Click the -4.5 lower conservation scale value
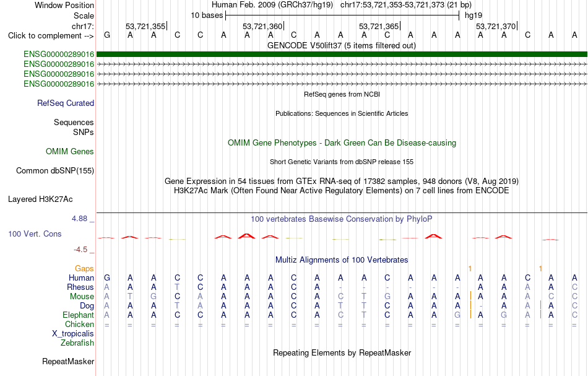Screen dimensions: 588x376 point(80,250)
